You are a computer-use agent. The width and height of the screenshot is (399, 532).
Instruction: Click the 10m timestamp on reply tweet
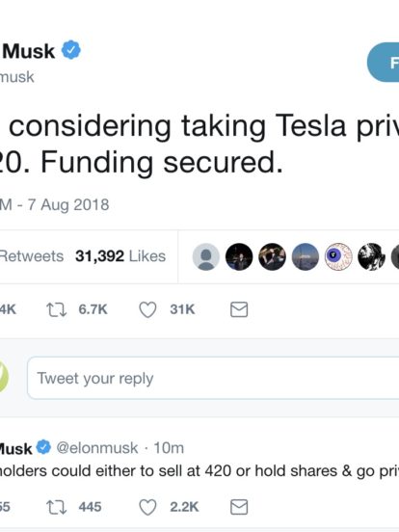point(169,448)
